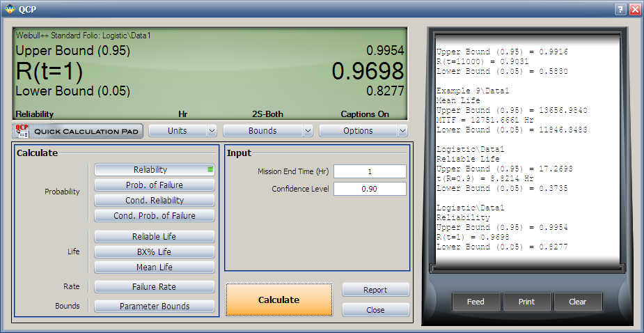Open the Units menu

click(178, 131)
